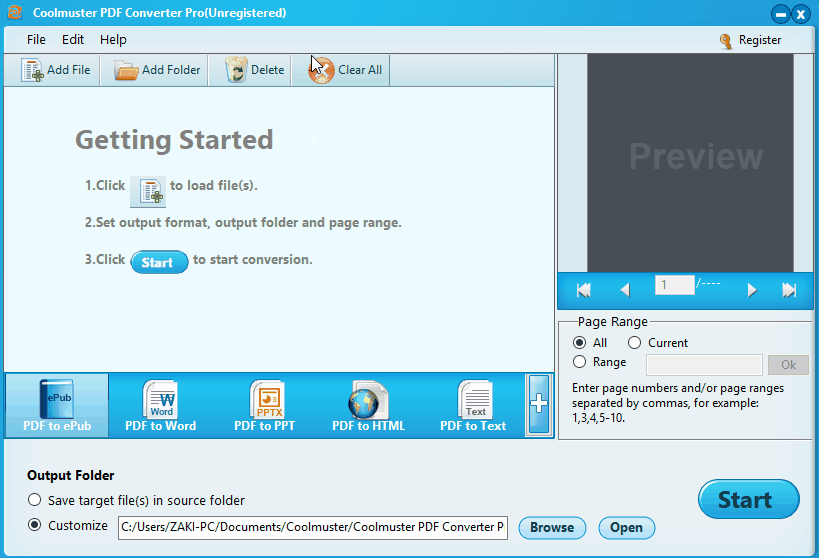
Task: Click the Clear All toolbar icon
Action: (321, 70)
